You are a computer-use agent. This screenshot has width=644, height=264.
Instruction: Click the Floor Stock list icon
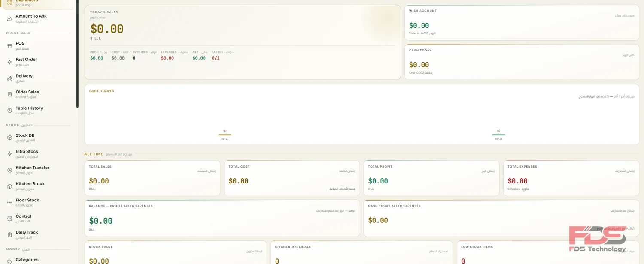coord(10,202)
